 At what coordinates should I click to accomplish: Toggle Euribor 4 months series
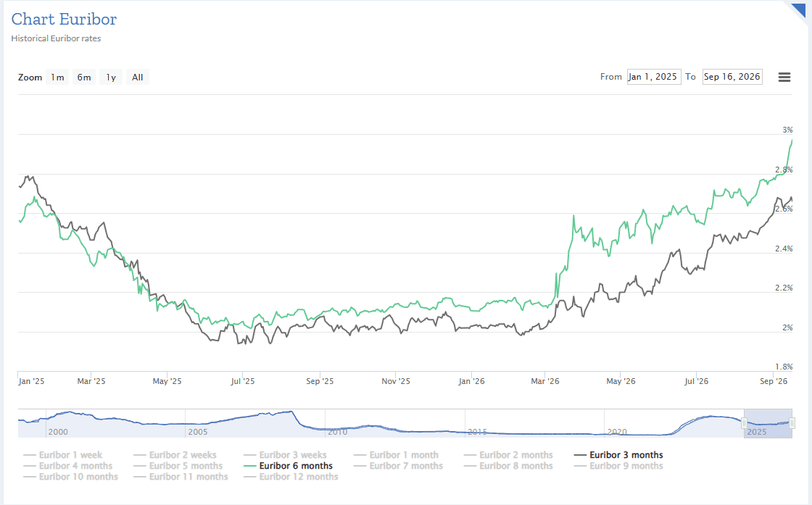point(68,466)
